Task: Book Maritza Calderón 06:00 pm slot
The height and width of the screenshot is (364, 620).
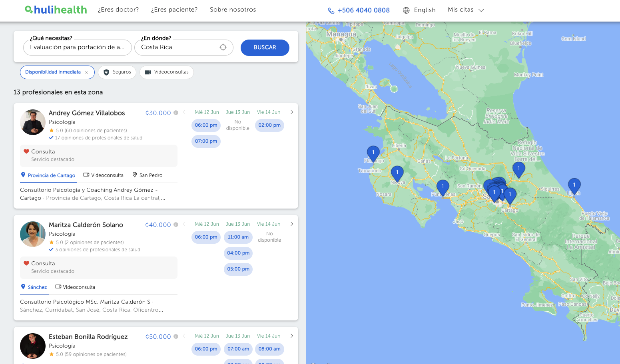Action: coord(206,237)
